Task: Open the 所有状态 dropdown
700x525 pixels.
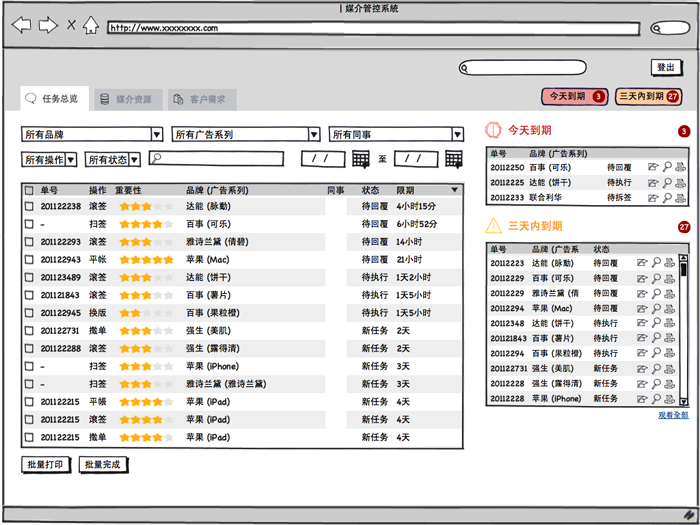Action: click(112, 159)
